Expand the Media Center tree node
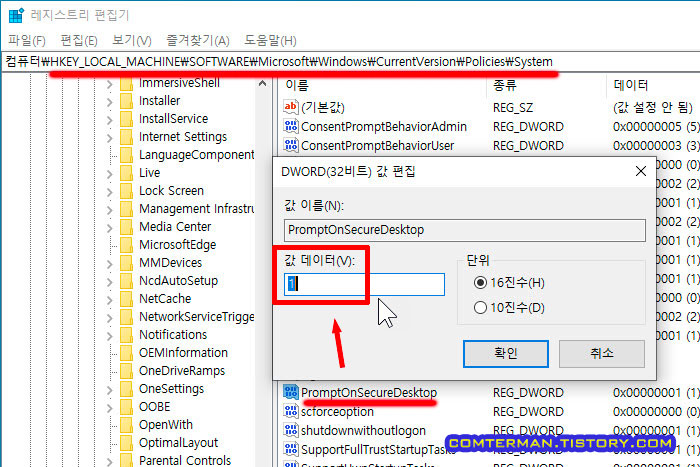Screen dimensions: 700x467 109,228
